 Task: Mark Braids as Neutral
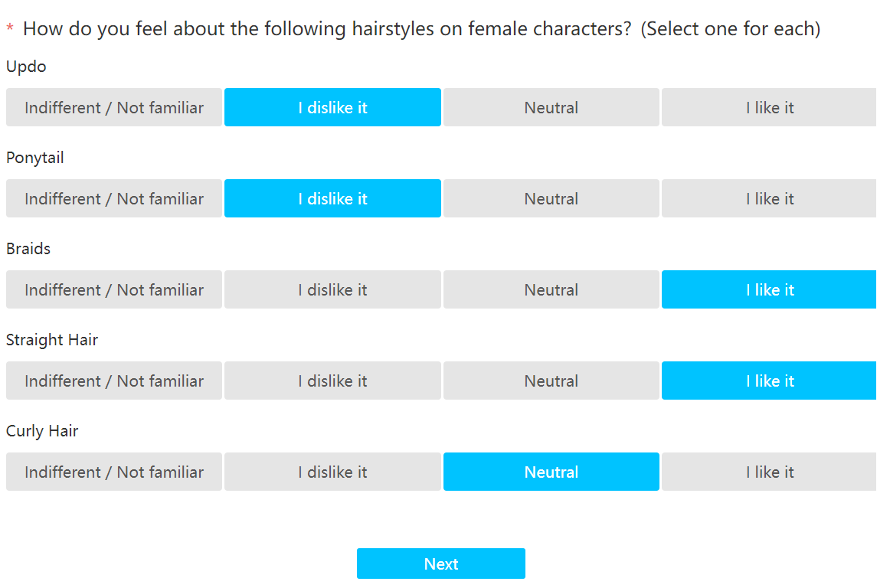551,289
